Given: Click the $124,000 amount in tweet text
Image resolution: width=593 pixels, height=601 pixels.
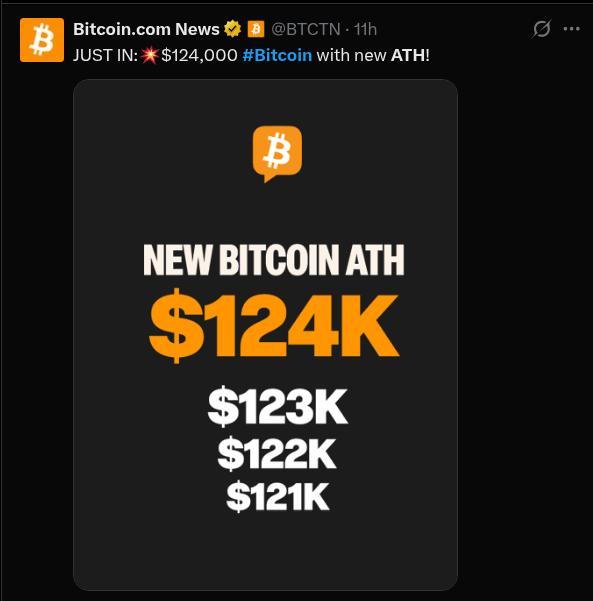Looking at the screenshot, I should pos(199,55).
